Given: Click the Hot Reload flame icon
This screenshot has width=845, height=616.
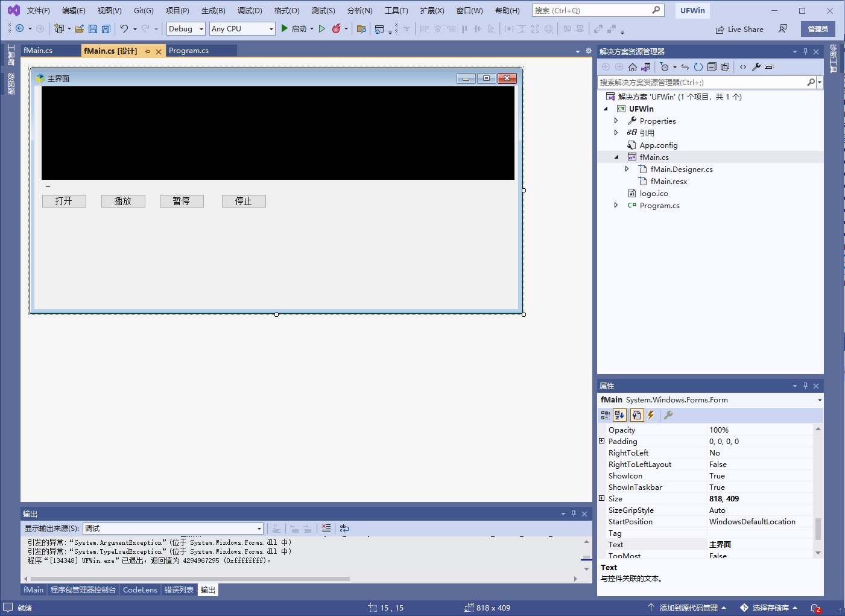Looking at the screenshot, I should 337,28.
